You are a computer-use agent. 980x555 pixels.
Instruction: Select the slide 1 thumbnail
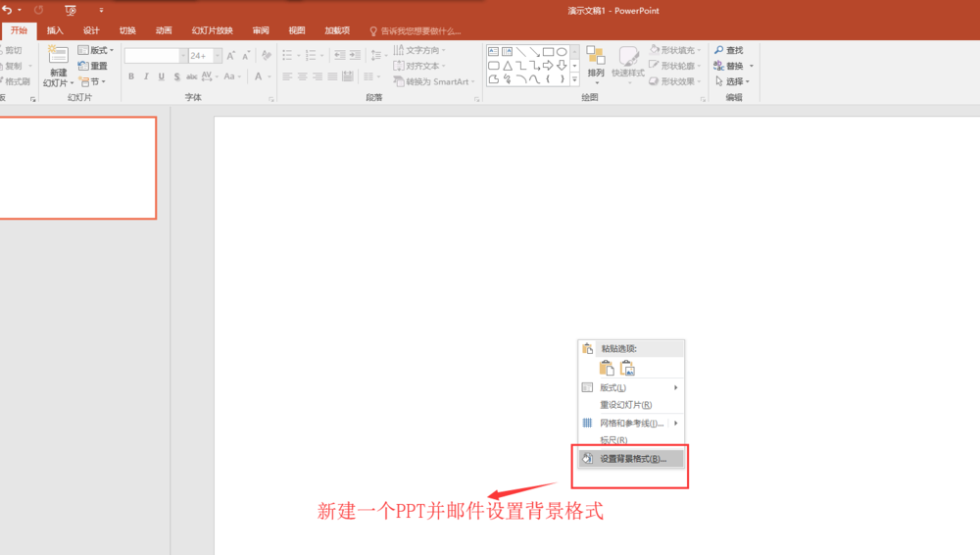(77, 168)
